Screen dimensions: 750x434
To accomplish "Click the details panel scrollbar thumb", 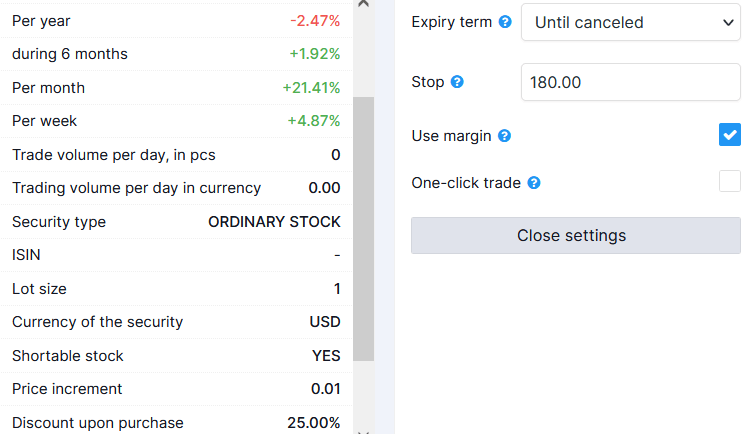I will pos(363,228).
